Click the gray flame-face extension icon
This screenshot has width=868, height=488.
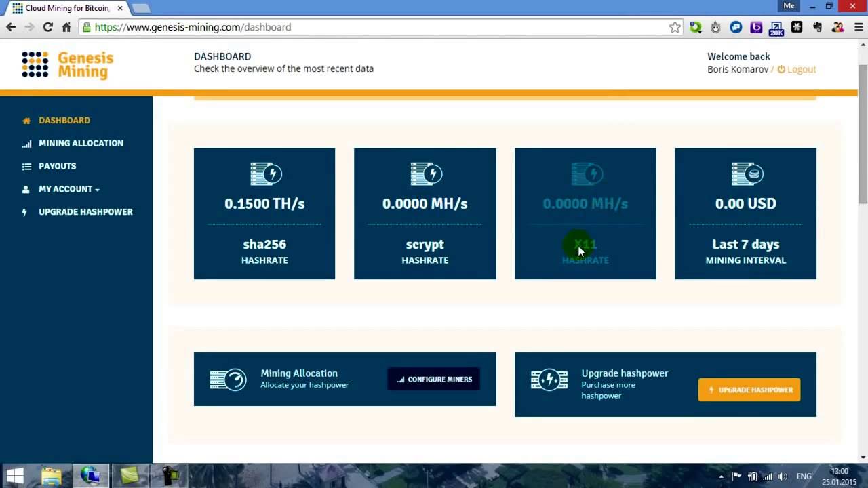tap(715, 27)
